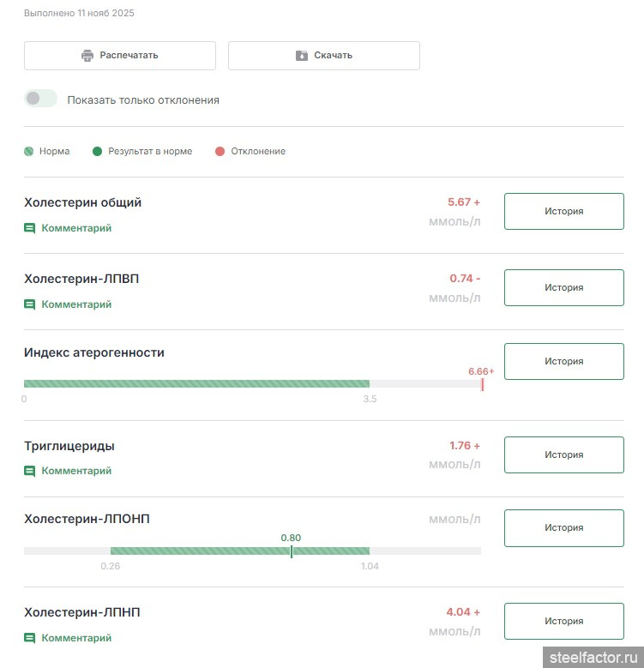
Task: Open История for Триглицериды
Action: tap(563, 454)
